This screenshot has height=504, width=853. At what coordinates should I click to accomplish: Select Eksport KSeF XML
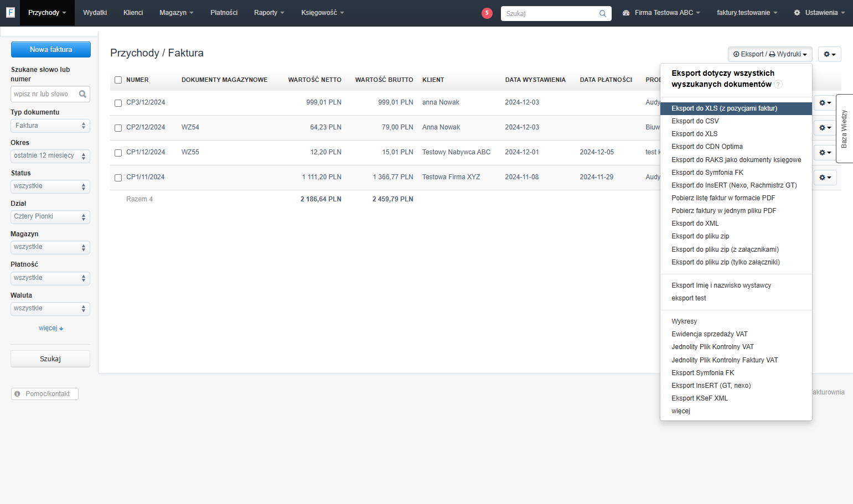[x=736, y=398]
